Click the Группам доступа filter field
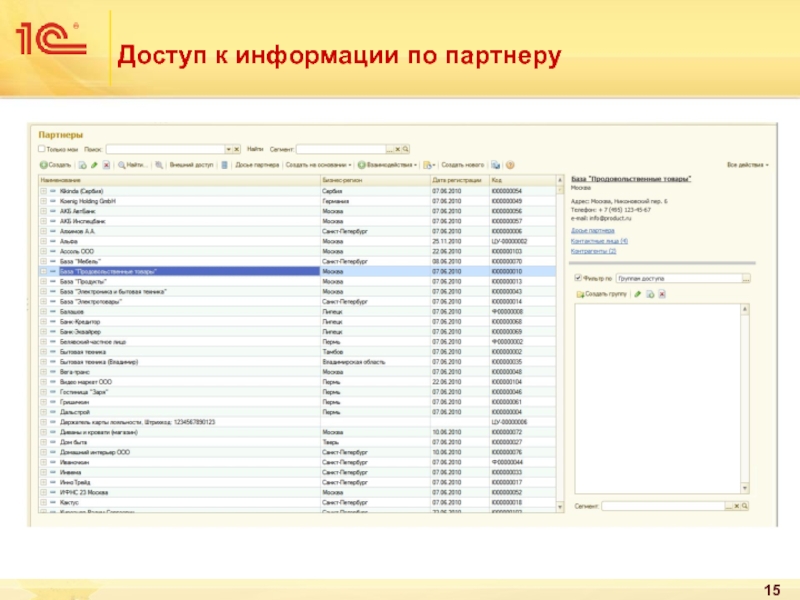This screenshot has width=800, height=600. click(x=677, y=277)
